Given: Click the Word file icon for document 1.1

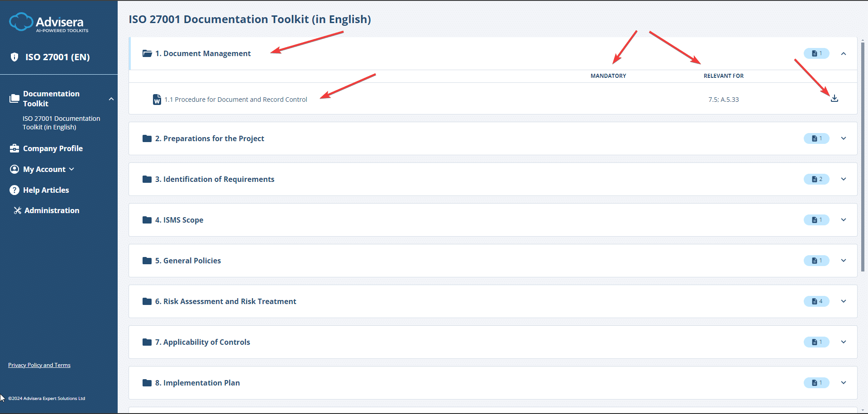Looking at the screenshot, I should [157, 100].
